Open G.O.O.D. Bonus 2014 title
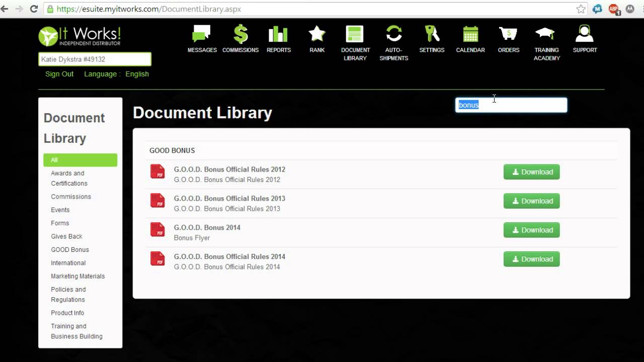The height and width of the screenshot is (362, 644). [x=207, y=228]
